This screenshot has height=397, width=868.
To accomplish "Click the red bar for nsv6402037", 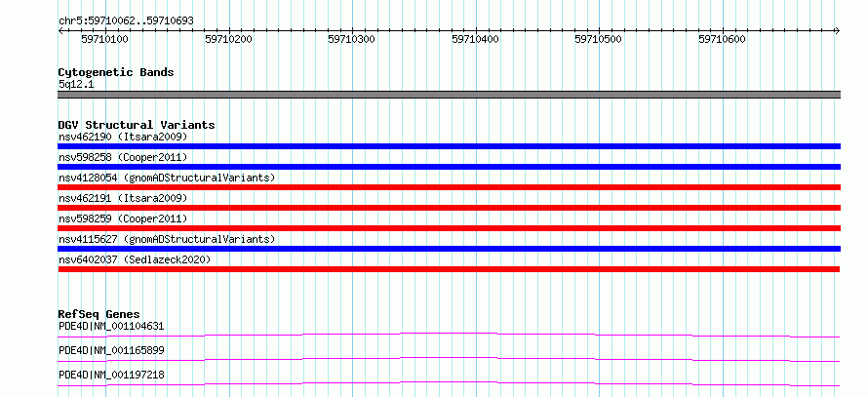I will click(449, 269).
